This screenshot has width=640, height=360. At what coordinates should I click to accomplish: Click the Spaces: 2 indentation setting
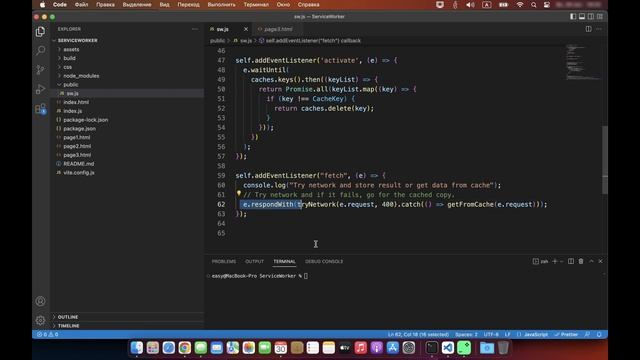pyautogui.click(x=466, y=334)
